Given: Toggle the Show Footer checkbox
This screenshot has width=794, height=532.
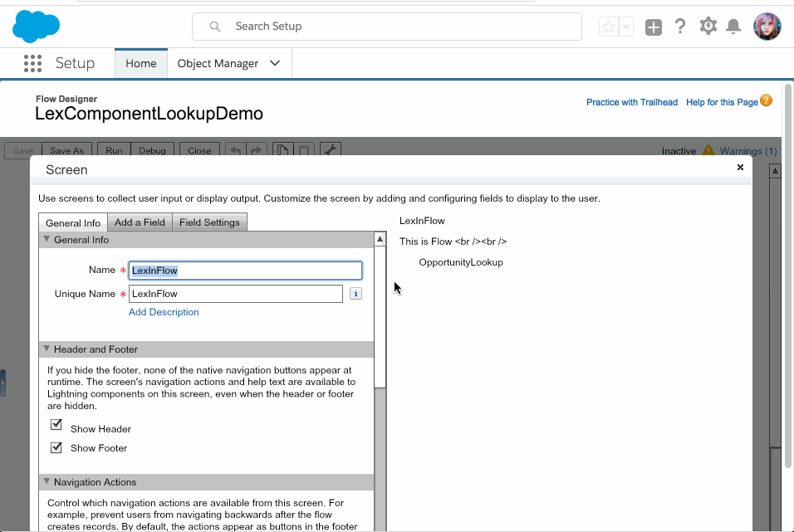Looking at the screenshot, I should pos(56,447).
